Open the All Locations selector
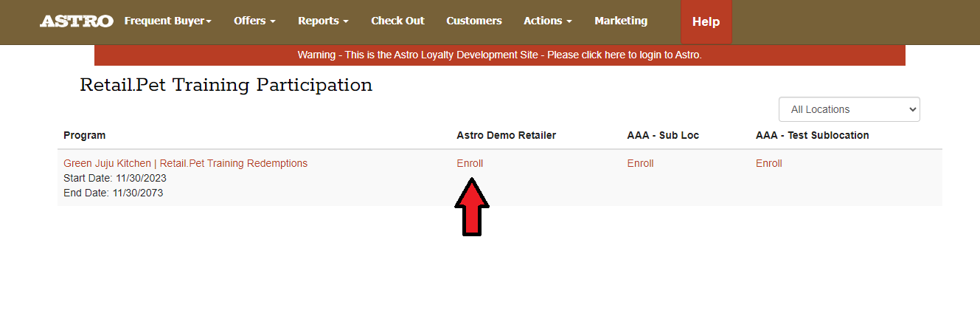 click(x=849, y=109)
